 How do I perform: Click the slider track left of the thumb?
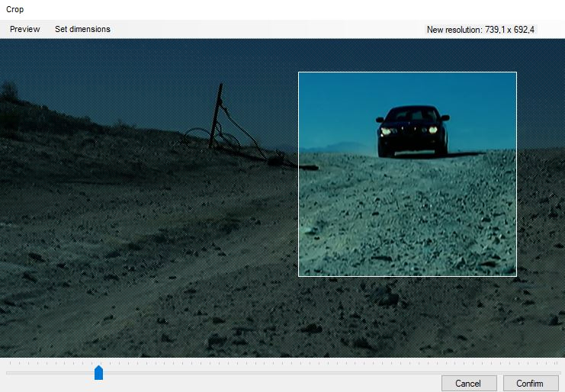tap(50, 373)
